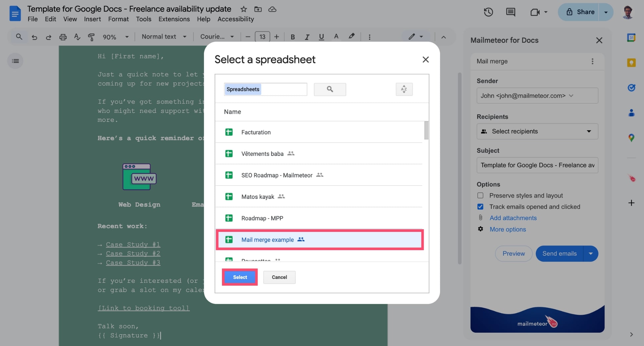Open the Insert menu
The width and height of the screenshot is (644, 346).
click(92, 19)
